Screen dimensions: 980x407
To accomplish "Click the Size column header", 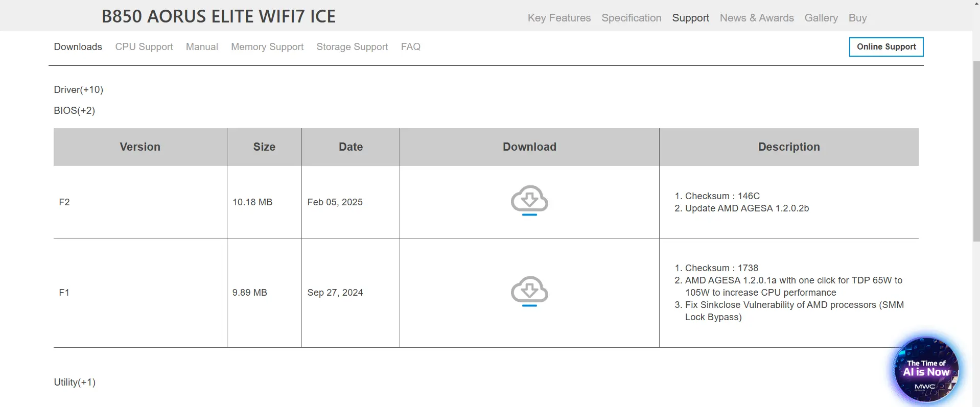I will click(x=264, y=147).
